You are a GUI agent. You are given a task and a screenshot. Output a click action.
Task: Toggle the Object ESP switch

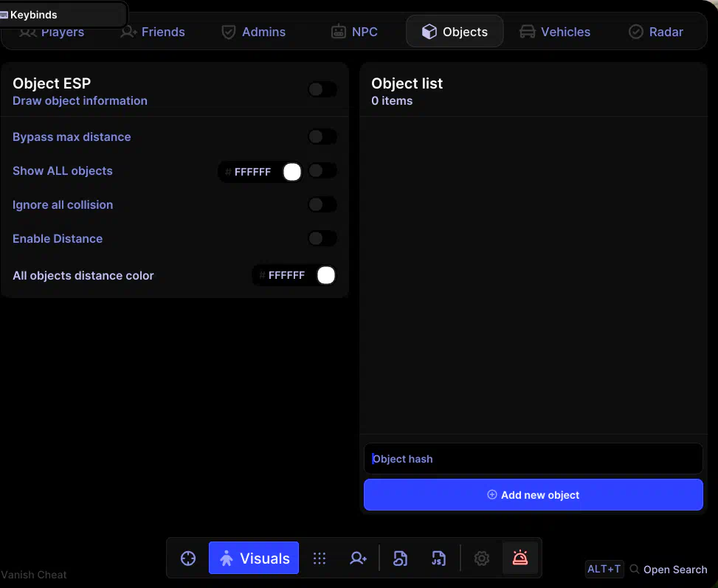(x=322, y=90)
